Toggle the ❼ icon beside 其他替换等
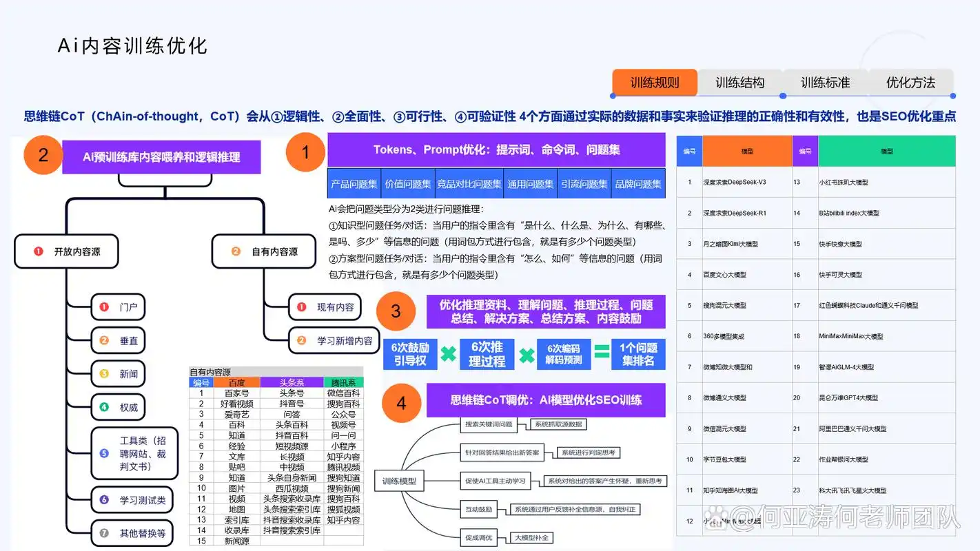Viewport: 980px width, 551px height. click(x=103, y=532)
